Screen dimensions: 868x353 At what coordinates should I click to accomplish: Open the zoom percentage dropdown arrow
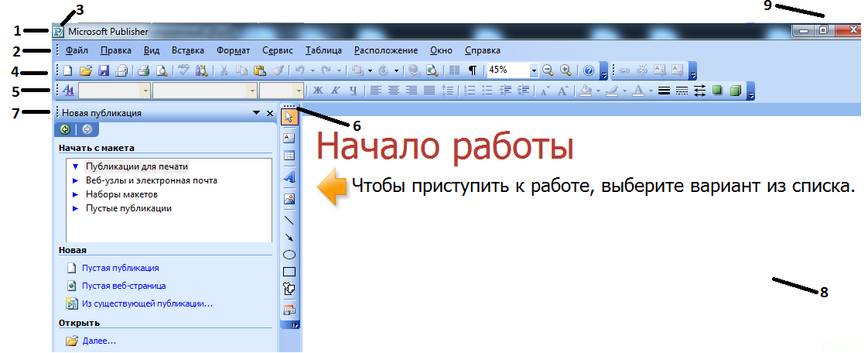tap(534, 70)
